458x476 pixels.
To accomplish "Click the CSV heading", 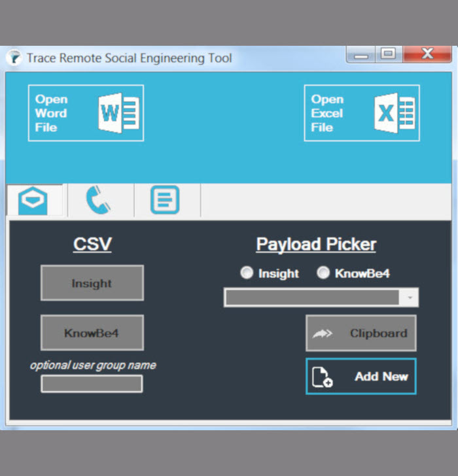I will [92, 244].
